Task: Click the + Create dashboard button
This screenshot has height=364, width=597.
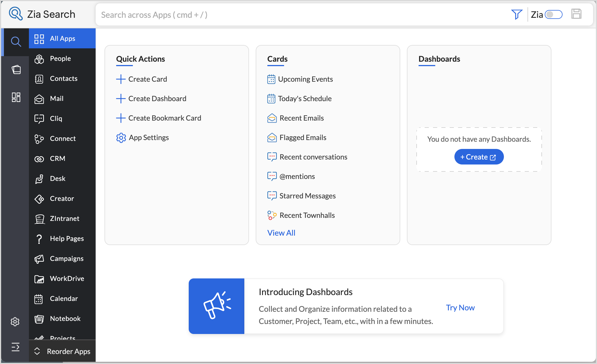Action: pyautogui.click(x=479, y=157)
